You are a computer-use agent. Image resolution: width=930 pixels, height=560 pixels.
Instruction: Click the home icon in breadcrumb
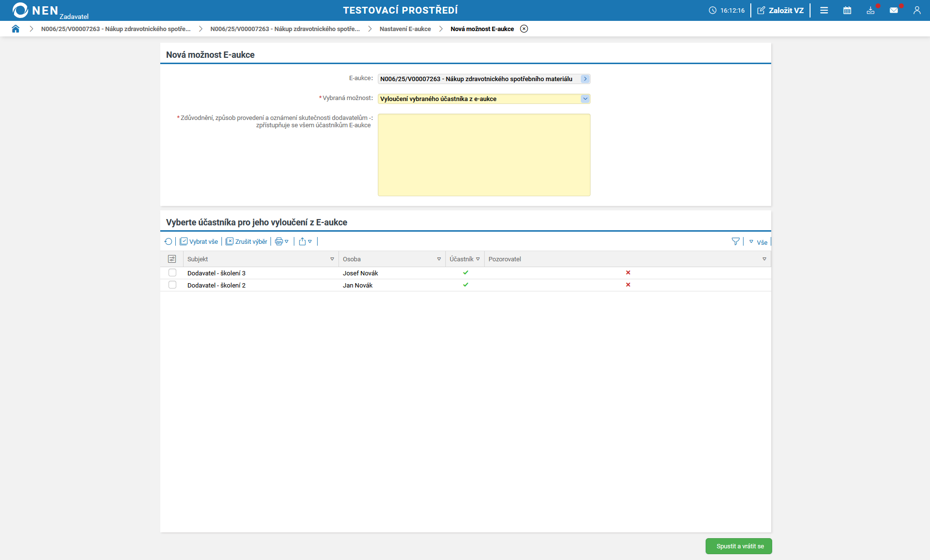16,29
